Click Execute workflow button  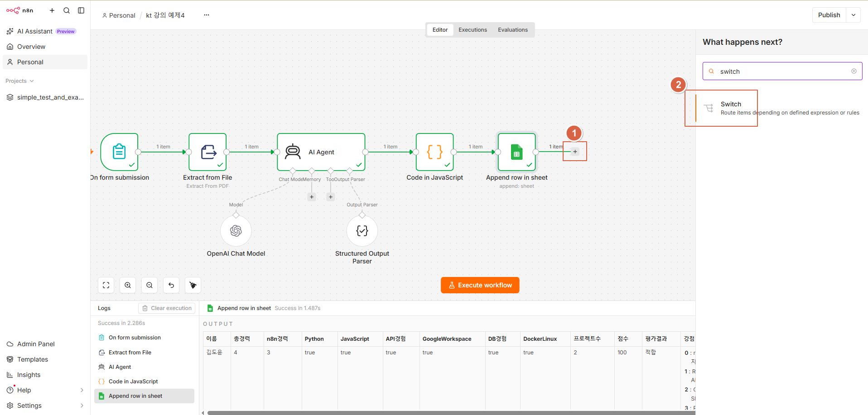480,285
